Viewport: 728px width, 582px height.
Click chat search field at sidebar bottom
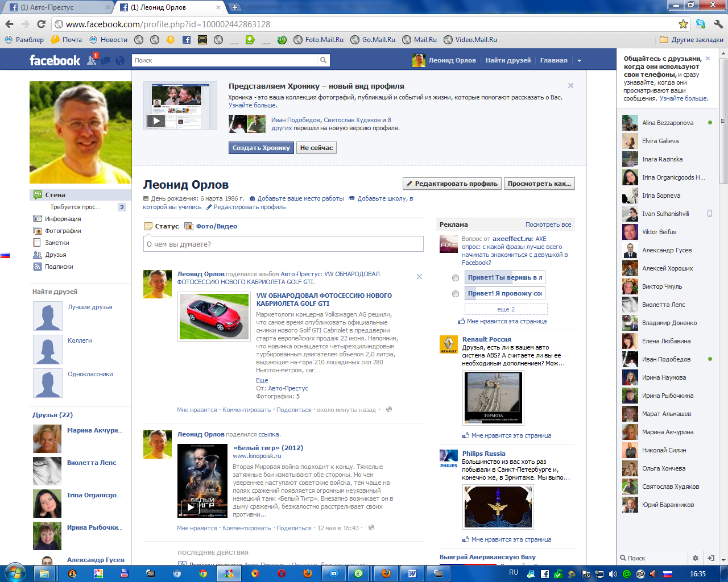click(x=652, y=558)
